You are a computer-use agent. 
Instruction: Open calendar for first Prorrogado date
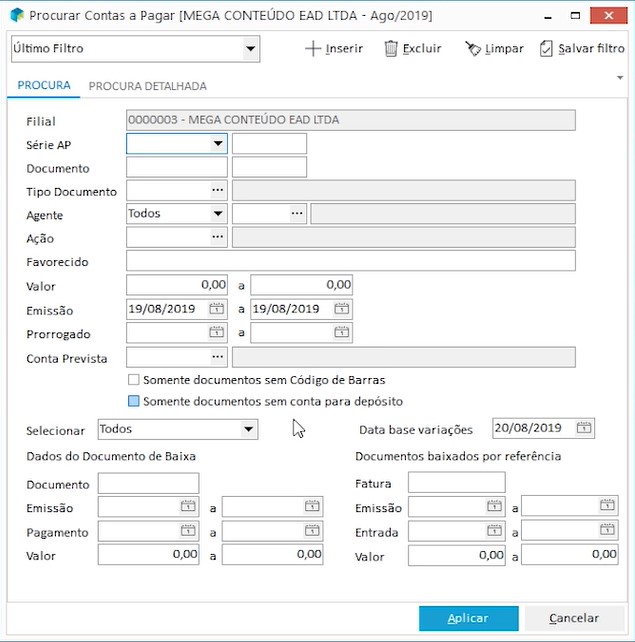[217, 333]
